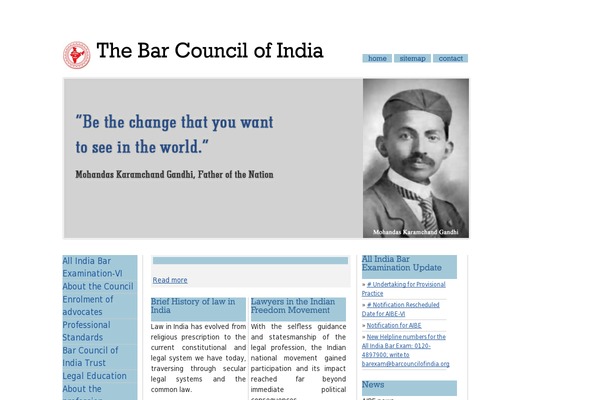Screen dimensions: 600x400
Task: Open the contact navigation button
Action: [450, 58]
